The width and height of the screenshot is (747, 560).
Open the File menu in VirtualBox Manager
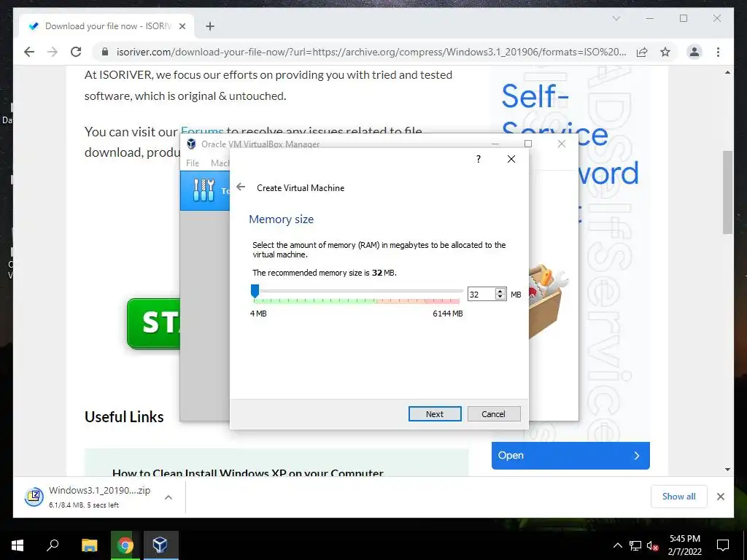click(193, 163)
